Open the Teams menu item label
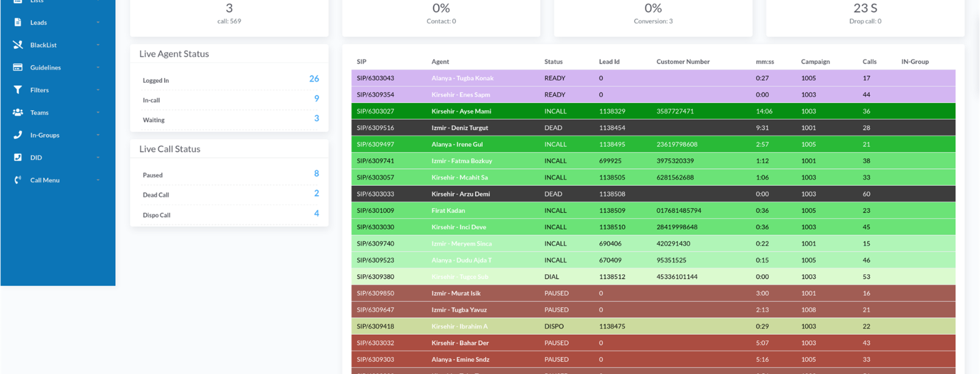 pos(39,113)
